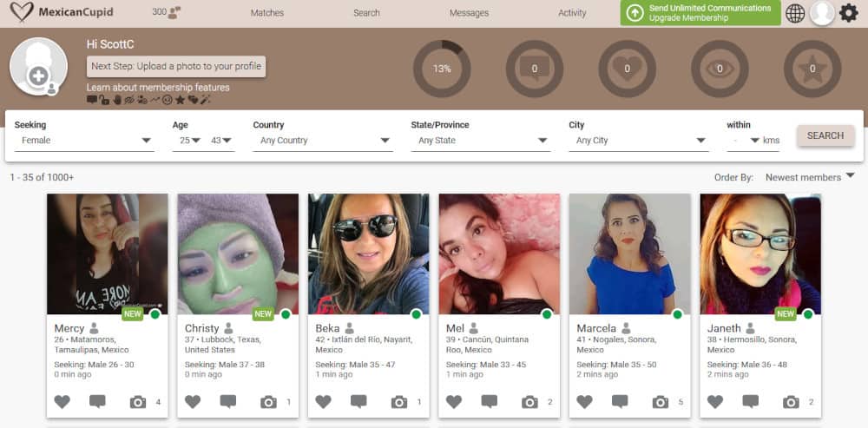Open the within kms distance dropdown
Viewport: 868px width, 428px height.
(x=744, y=141)
